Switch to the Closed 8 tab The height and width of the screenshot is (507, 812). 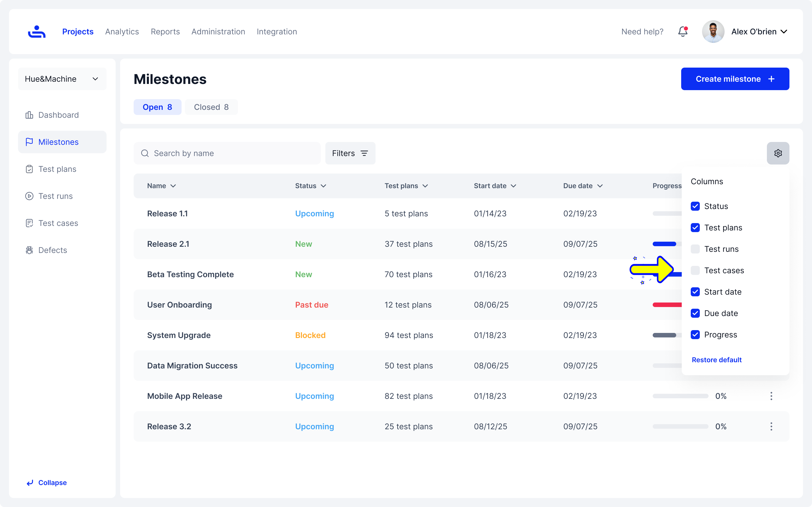211,107
